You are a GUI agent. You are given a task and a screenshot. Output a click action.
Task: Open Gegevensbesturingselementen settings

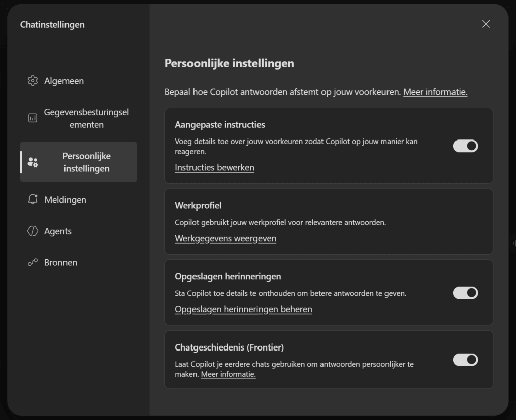[x=78, y=118]
